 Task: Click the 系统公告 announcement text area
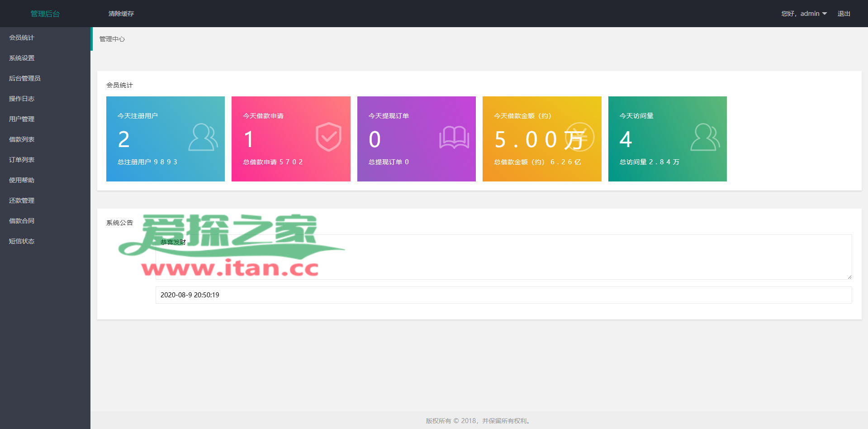(x=504, y=257)
